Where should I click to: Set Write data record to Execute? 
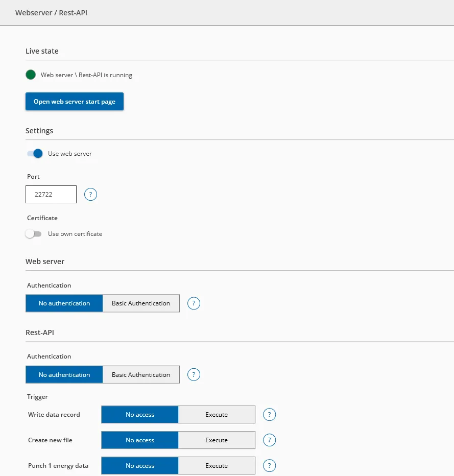pyautogui.click(x=217, y=415)
